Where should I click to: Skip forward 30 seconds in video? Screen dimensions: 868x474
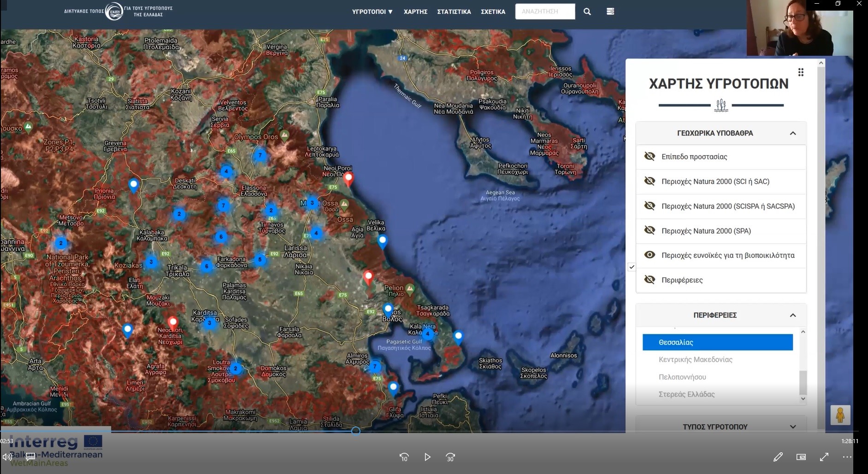tap(450, 457)
